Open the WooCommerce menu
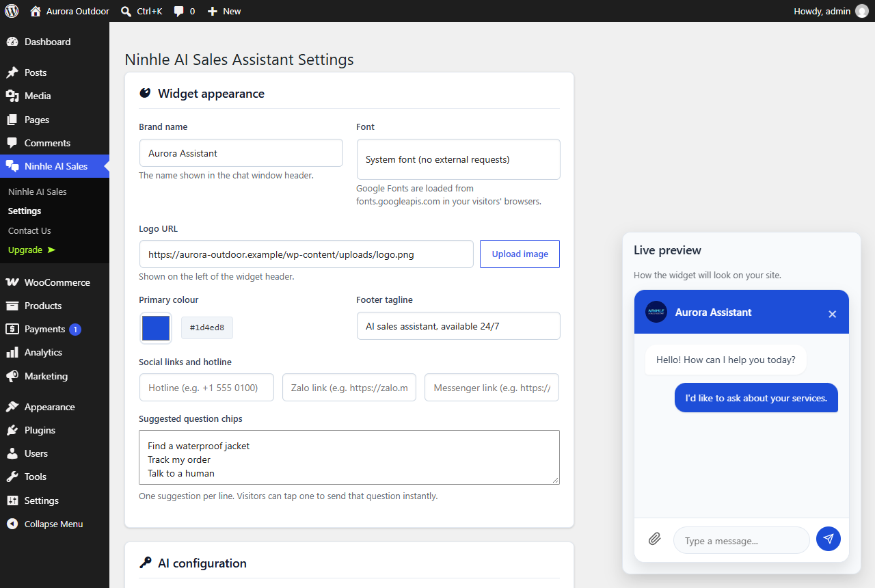Screen dimensions: 875x588 click(55, 282)
